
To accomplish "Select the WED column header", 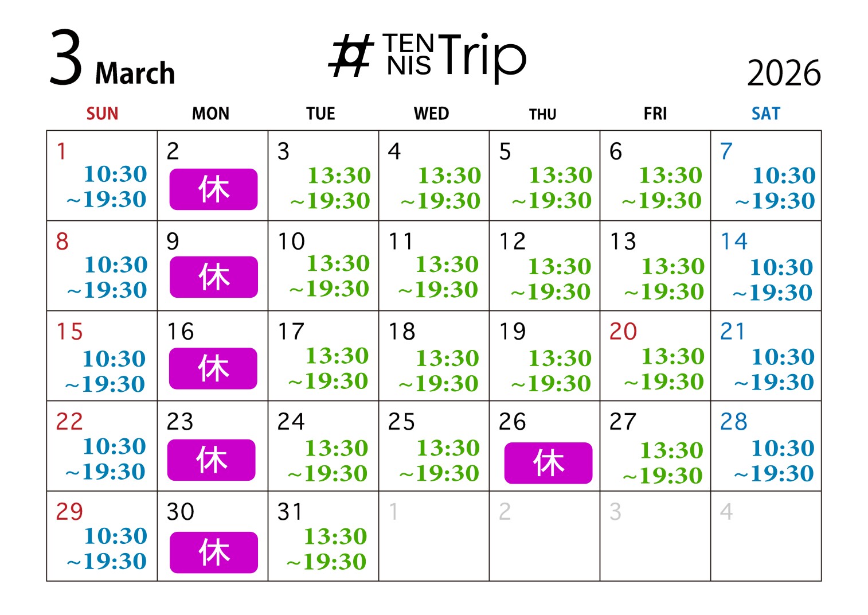I will tap(431, 114).
